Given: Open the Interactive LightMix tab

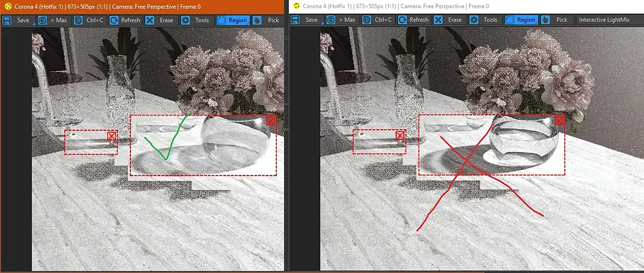Looking at the screenshot, I should pos(604,20).
